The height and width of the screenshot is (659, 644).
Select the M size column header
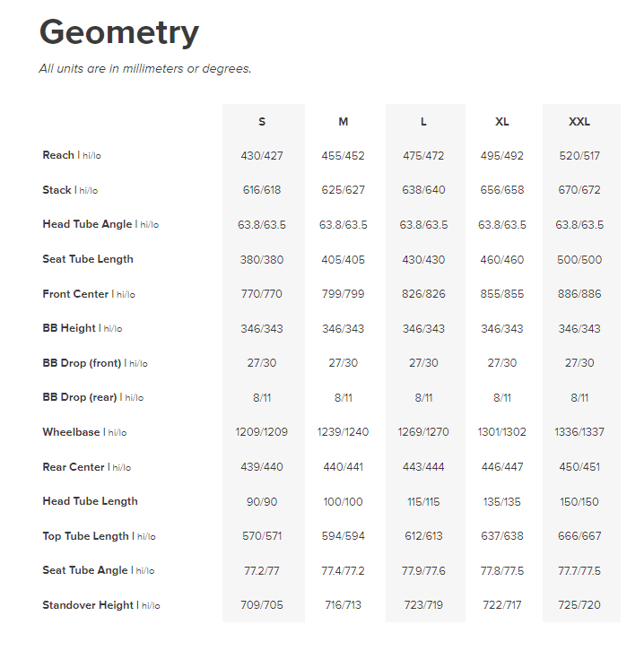[x=344, y=122]
